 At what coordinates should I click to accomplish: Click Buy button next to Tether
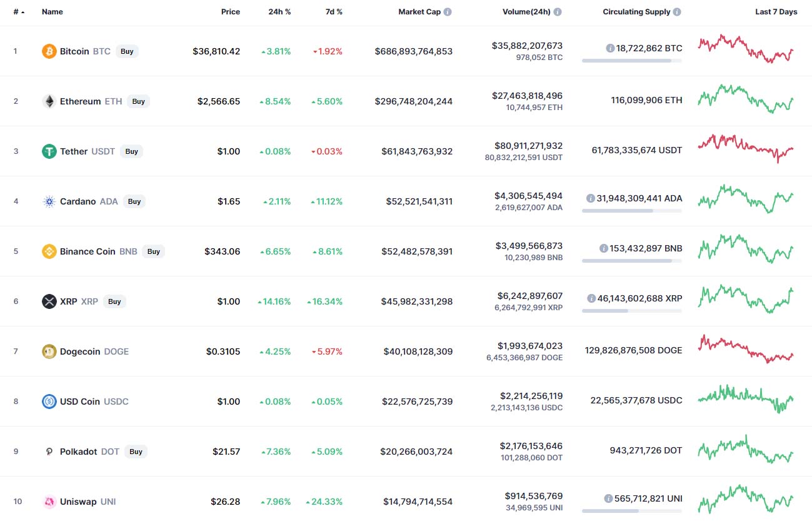click(x=131, y=151)
